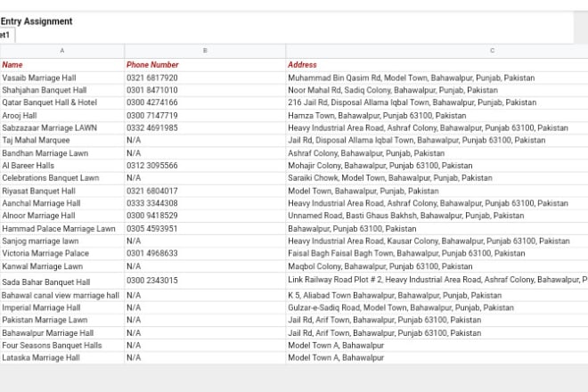Select the Unnamed Road, Basti Ghaus Bakhsh address
This screenshot has width=588, height=392.
click(x=437, y=216)
